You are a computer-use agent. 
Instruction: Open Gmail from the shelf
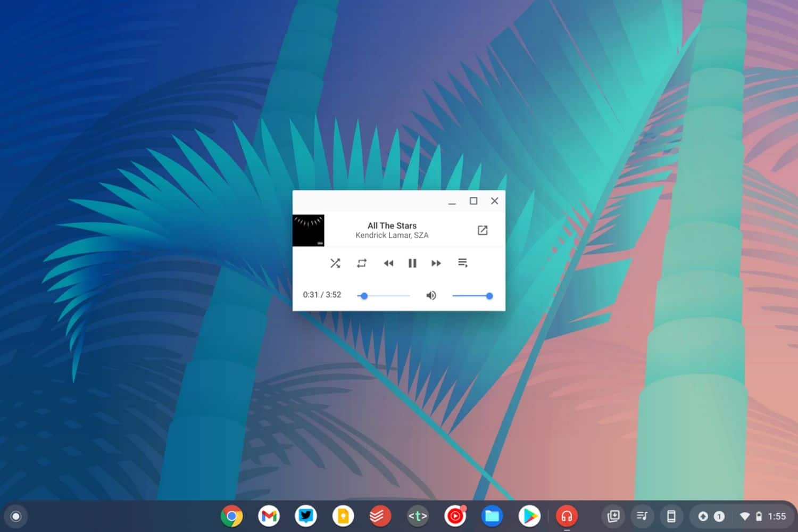(269, 516)
